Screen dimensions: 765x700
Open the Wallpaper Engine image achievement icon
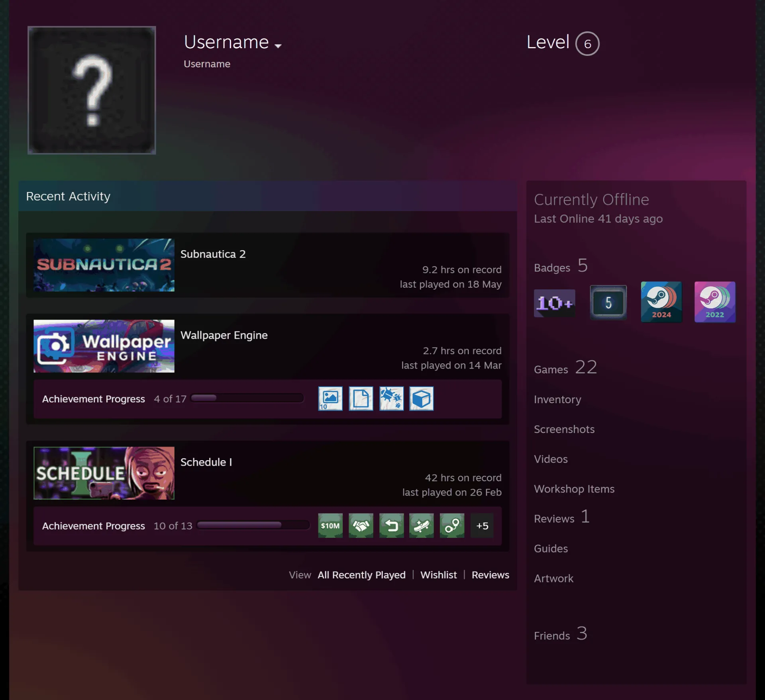(x=330, y=398)
